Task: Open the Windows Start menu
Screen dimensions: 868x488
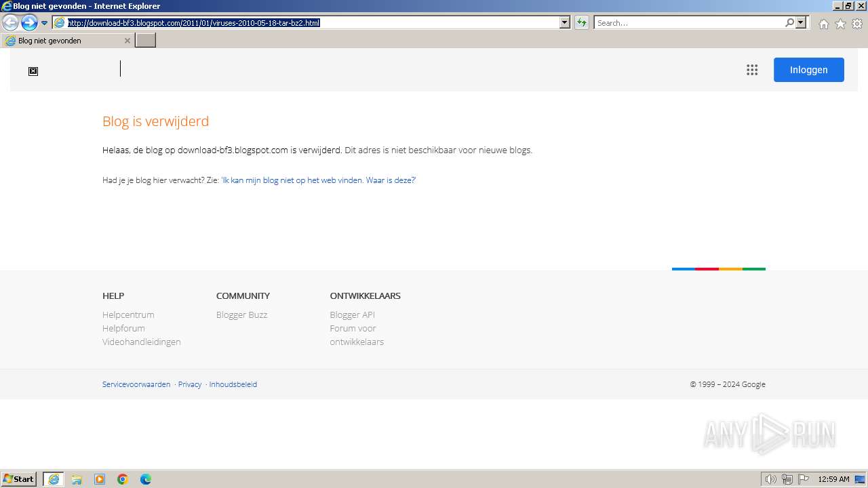Action: click(19, 479)
